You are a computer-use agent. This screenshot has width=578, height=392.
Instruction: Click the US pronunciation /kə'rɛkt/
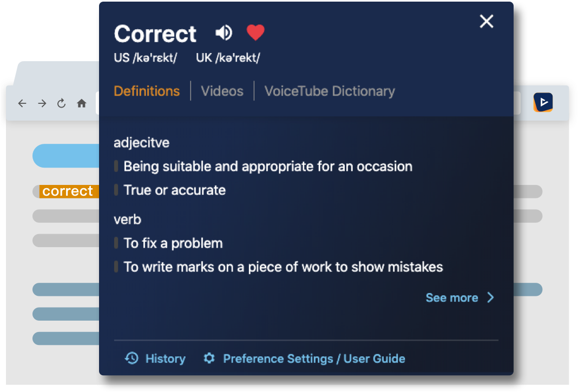145,58
